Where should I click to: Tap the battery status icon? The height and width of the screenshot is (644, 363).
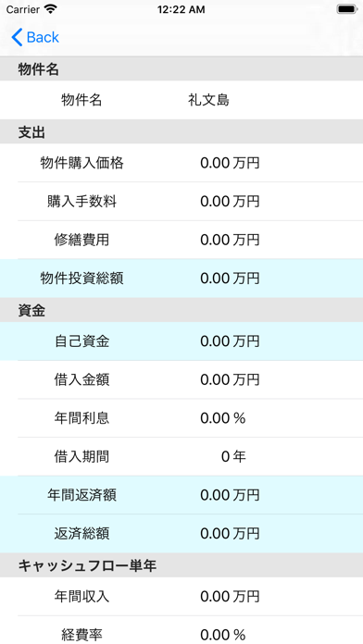click(x=347, y=9)
